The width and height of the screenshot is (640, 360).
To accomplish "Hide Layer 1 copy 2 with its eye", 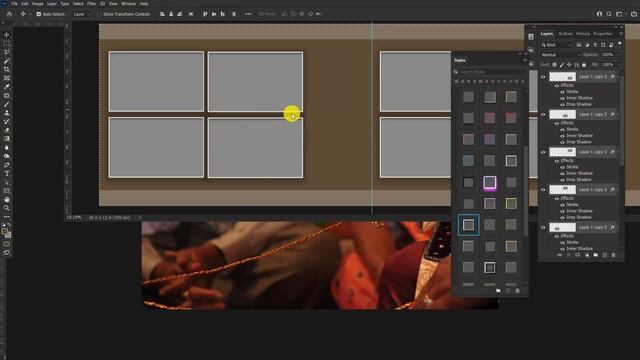I will tap(543, 227).
